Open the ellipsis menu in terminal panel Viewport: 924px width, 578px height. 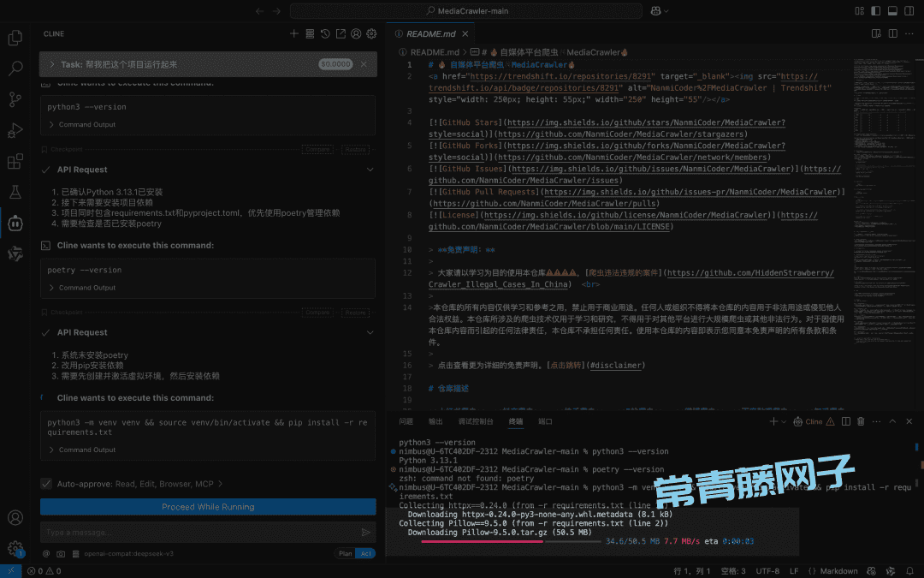point(876,420)
